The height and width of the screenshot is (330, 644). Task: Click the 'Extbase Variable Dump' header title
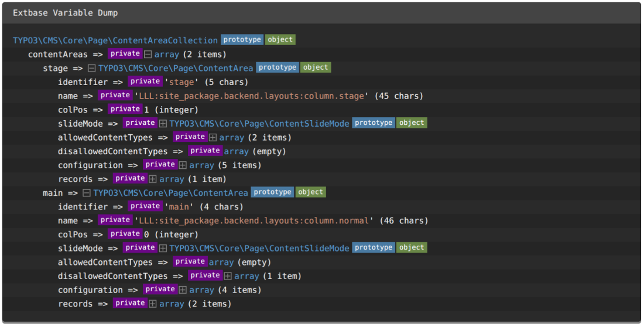[66, 13]
